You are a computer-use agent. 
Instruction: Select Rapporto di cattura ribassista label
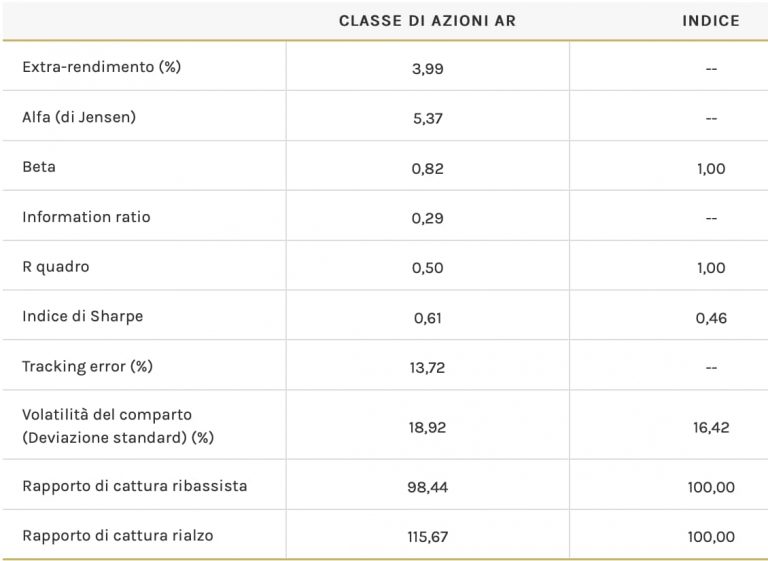134,486
